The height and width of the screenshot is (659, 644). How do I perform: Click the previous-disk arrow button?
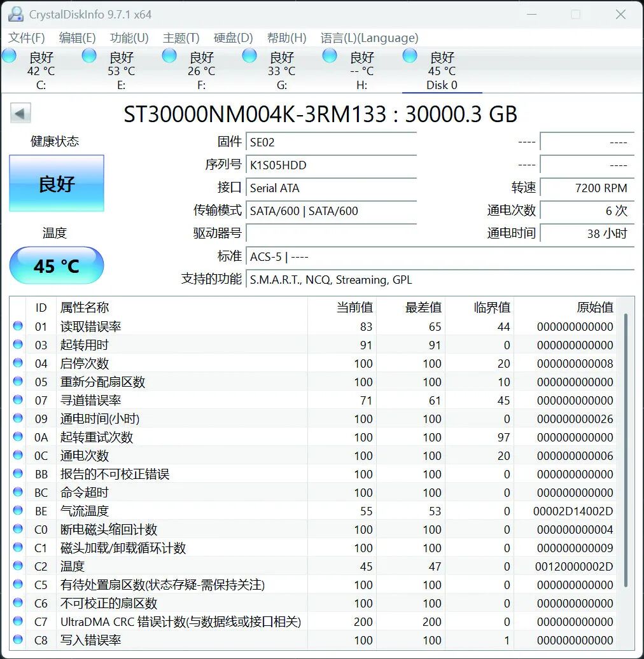(x=20, y=113)
